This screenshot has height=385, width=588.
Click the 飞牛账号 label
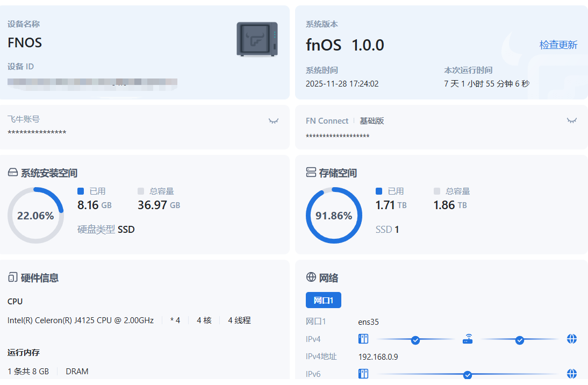click(24, 119)
